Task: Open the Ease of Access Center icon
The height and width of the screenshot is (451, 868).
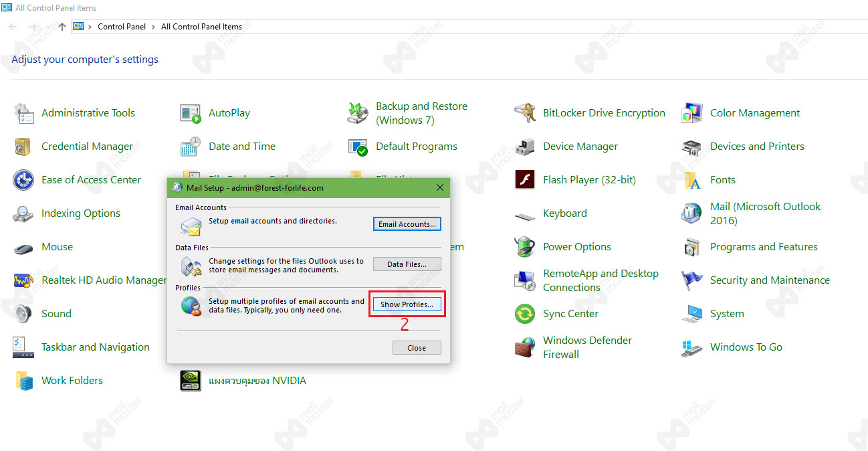Action: pyautogui.click(x=23, y=180)
